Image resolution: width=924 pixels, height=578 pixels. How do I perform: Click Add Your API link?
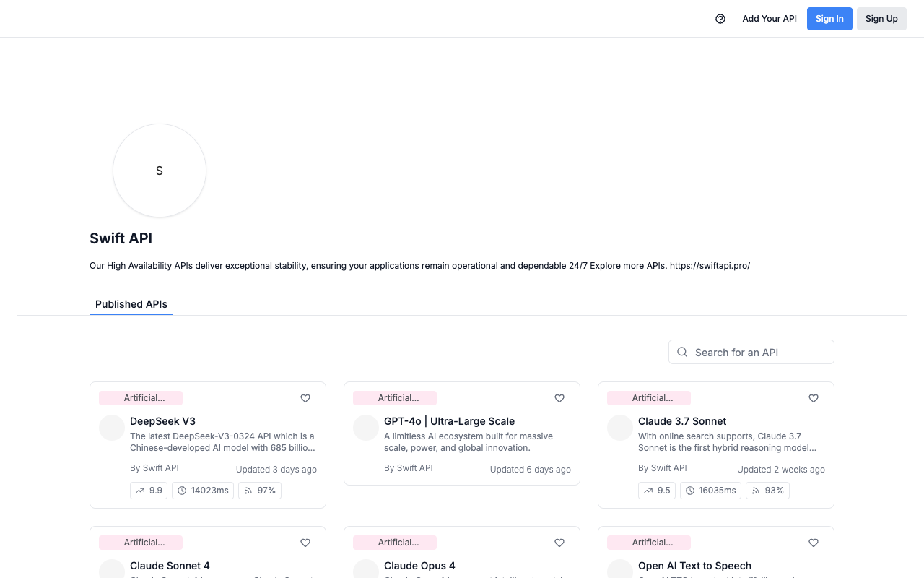770,19
